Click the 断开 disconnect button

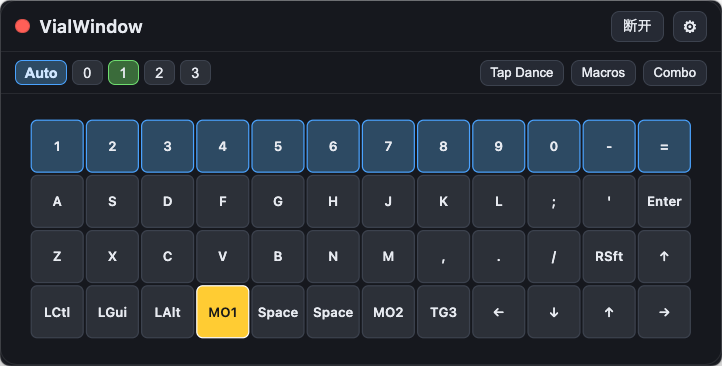(x=637, y=27)
